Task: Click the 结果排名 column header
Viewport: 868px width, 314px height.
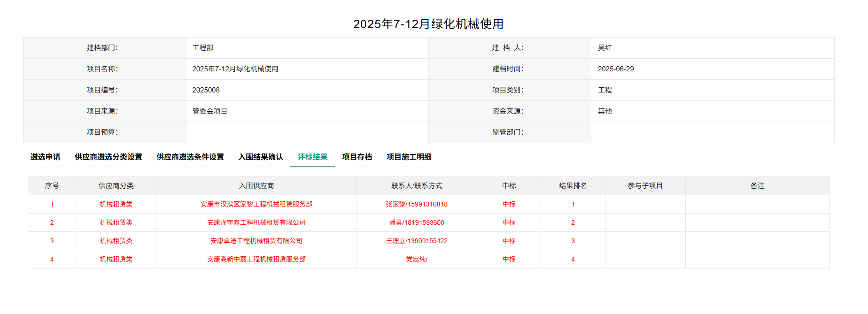Action: point(573,186)
